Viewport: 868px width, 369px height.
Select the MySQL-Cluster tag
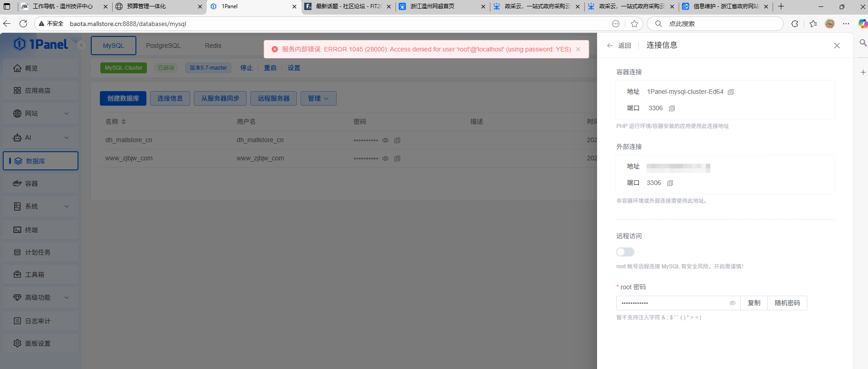(x=124, y=68)
